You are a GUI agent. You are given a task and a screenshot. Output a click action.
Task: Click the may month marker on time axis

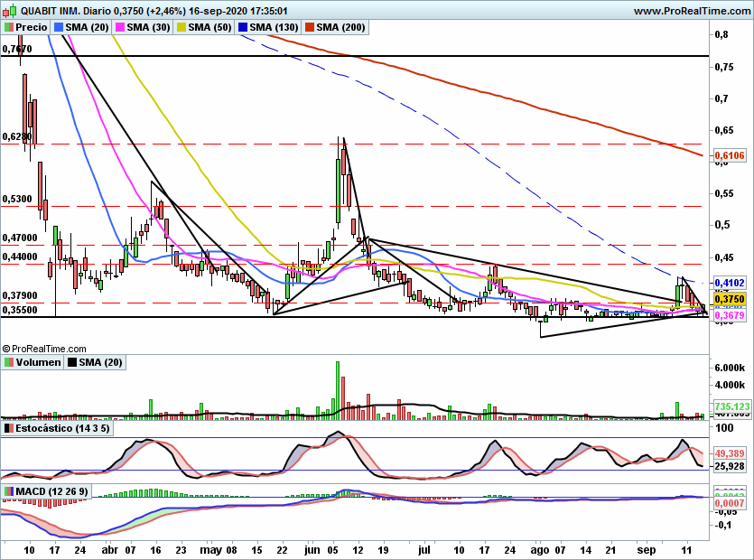pos(210,550)
